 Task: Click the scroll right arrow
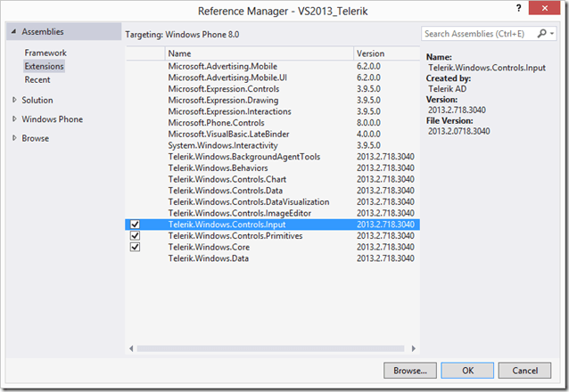[x=413, y=348]
